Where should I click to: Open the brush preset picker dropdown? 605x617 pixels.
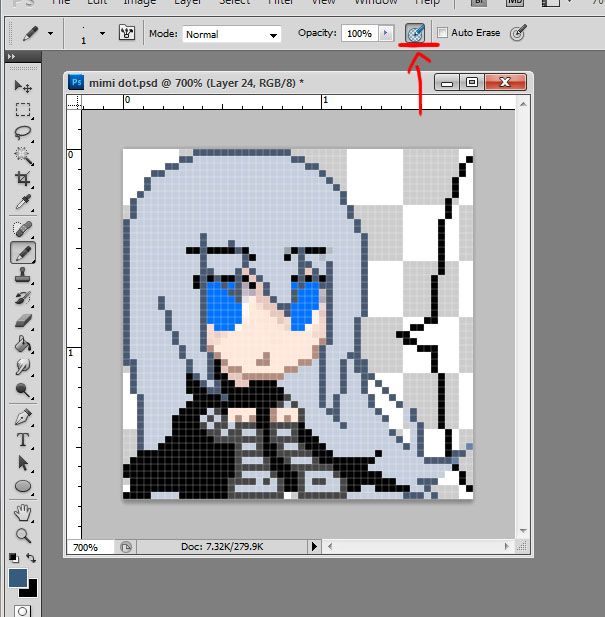102,33
